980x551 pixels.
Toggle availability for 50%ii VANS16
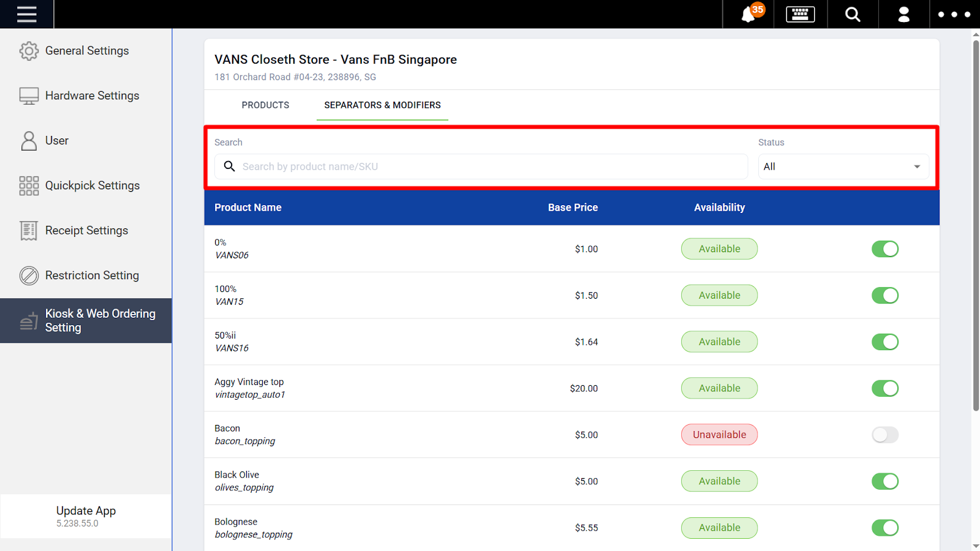pyautogui.click(x=885, y=342)
